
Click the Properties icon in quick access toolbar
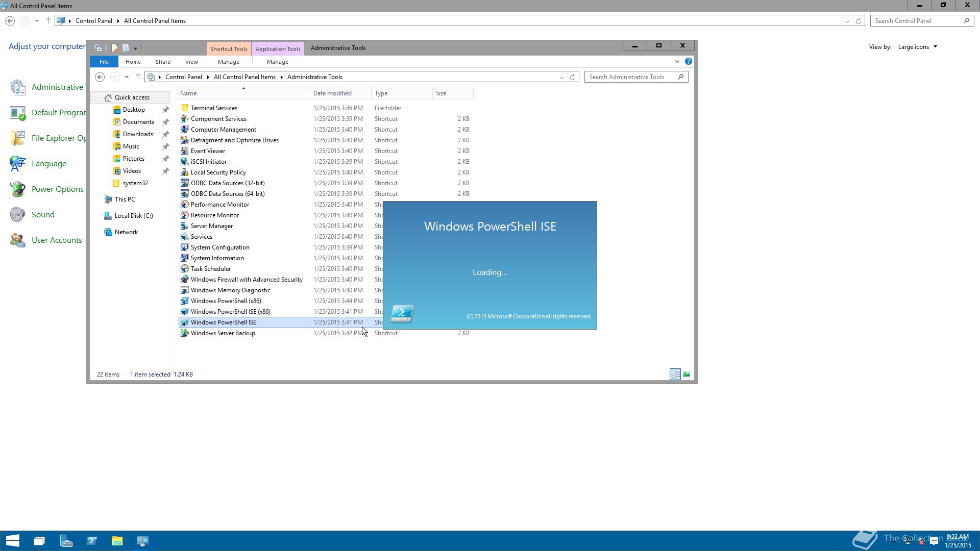pyautogui.click(x=115, y=48)
